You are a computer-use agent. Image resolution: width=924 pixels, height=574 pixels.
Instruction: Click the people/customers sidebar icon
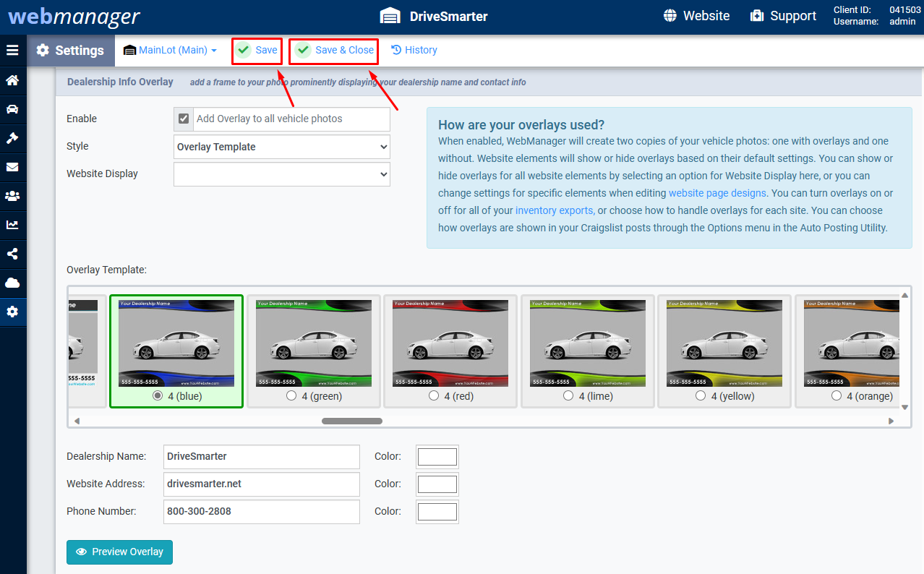pos(12,196)
